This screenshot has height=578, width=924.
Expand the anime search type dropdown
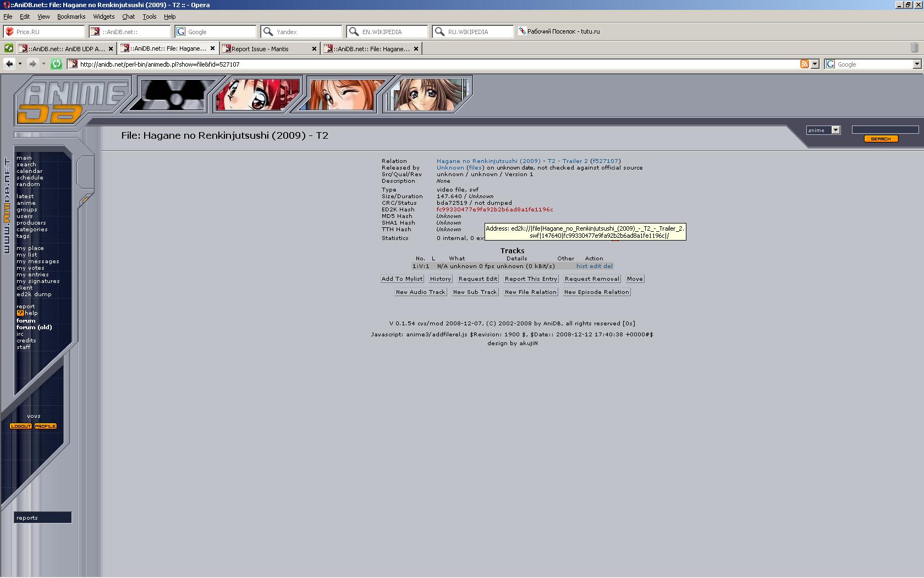pos(835,130)
